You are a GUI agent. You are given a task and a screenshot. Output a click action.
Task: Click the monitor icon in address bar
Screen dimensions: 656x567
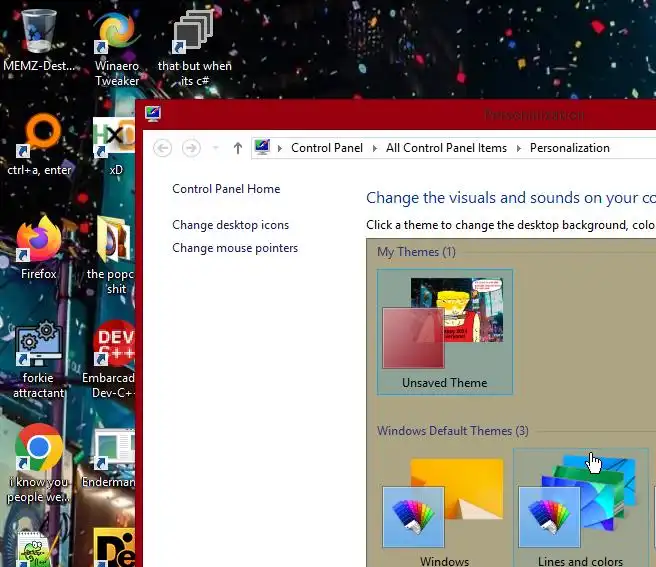[x=262, y=147]
